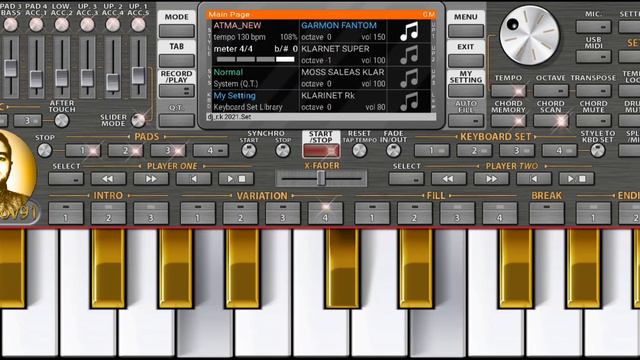The height and width of the screenshot is (360, 640).
Task: Open the GARMON FANTOM sound selector
Action: [x=343, y=31]
